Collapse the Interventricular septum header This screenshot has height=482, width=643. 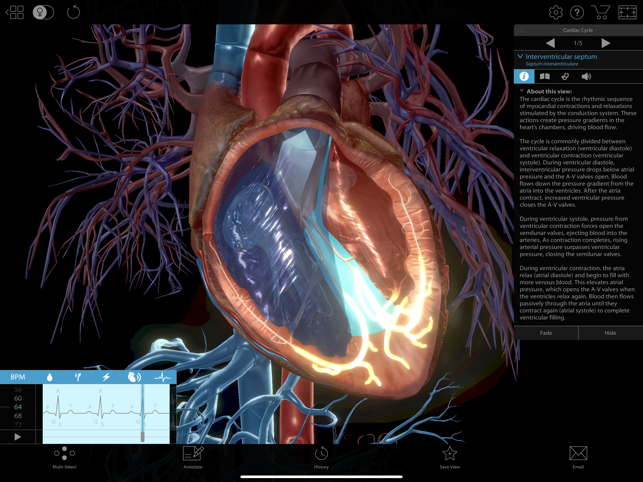(520, 57)
